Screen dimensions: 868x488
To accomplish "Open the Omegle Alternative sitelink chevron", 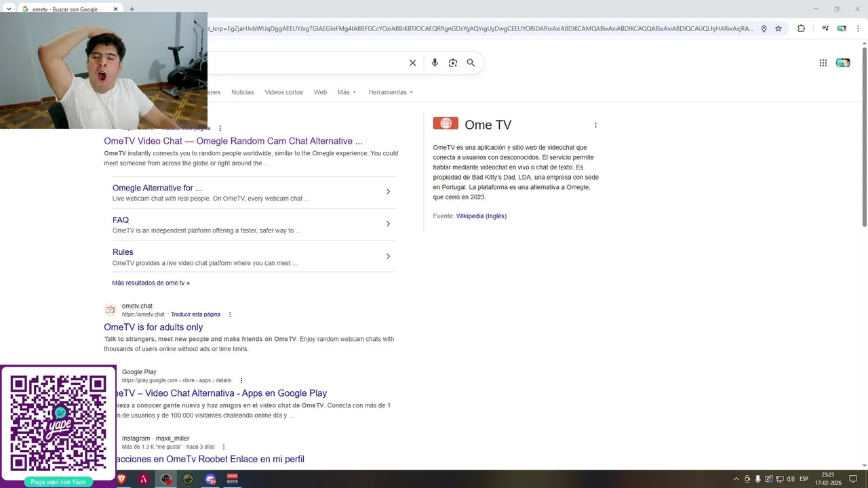I will pos(388,192).
